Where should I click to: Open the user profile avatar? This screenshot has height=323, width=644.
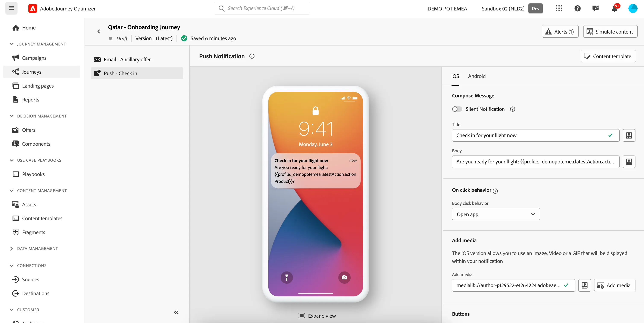[x=633, y=9]
